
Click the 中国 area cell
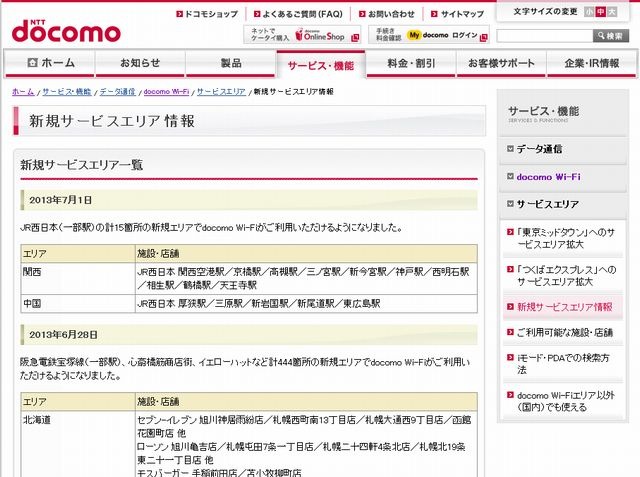pos(78,304)
